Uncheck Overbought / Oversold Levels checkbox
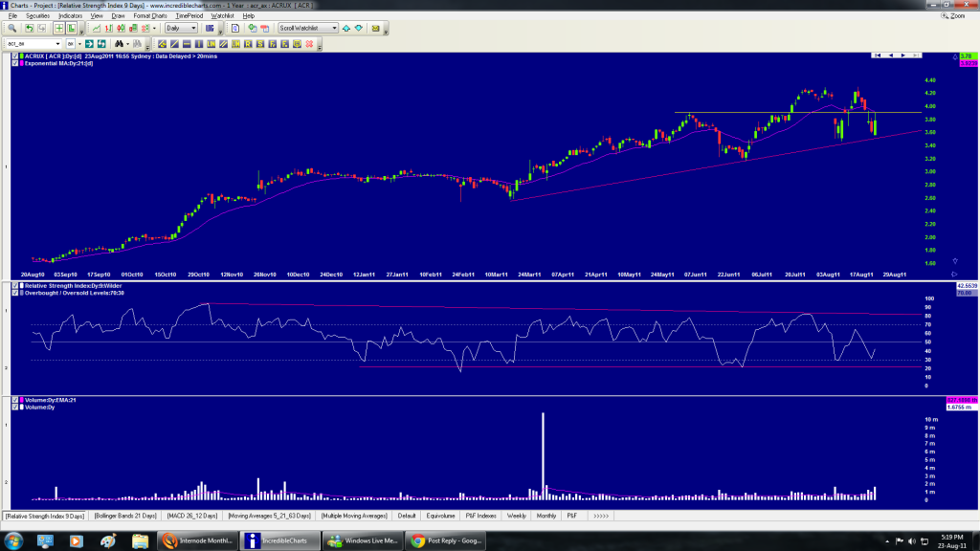The image size is (980, 551). tap(15, 293)
